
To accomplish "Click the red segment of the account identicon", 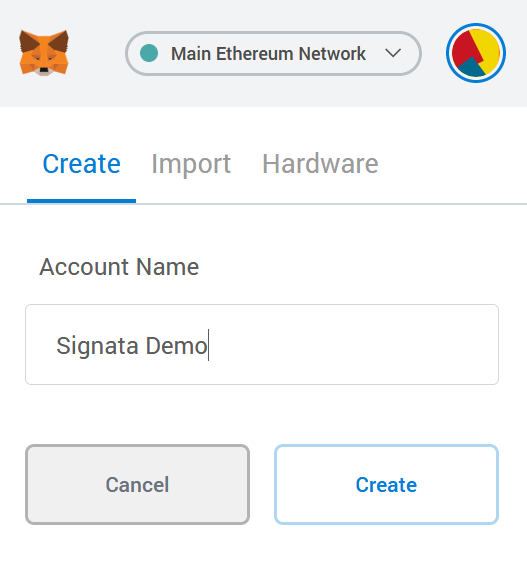I will [464, 49].
